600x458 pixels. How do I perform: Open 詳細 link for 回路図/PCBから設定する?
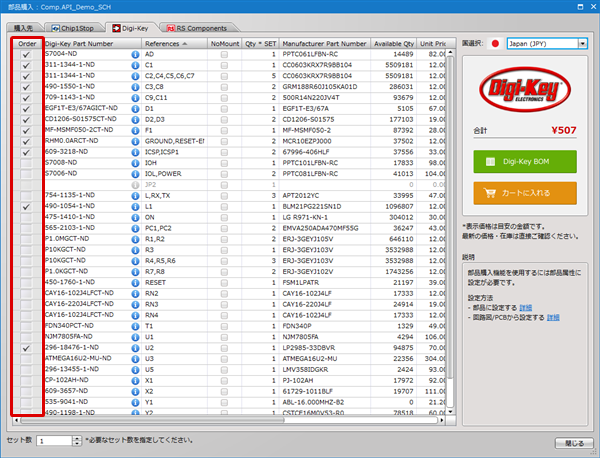point(553,317)
